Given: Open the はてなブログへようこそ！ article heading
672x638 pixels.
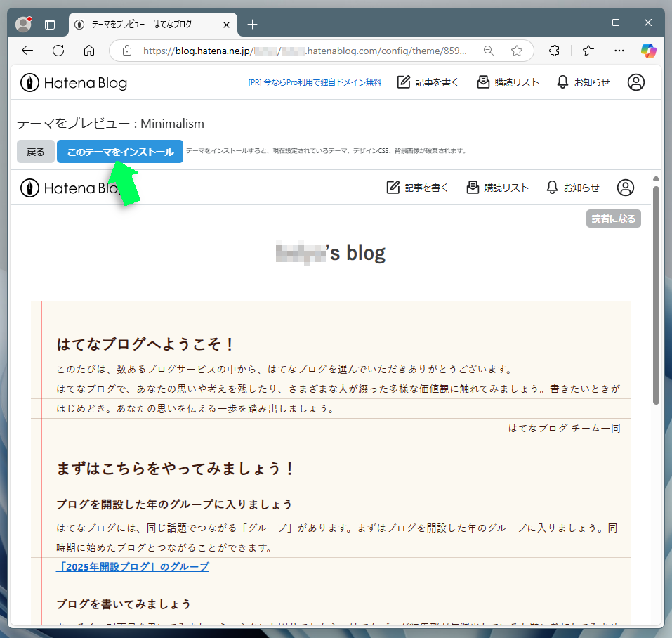Looking at the screenshot, I should point(145,344).
